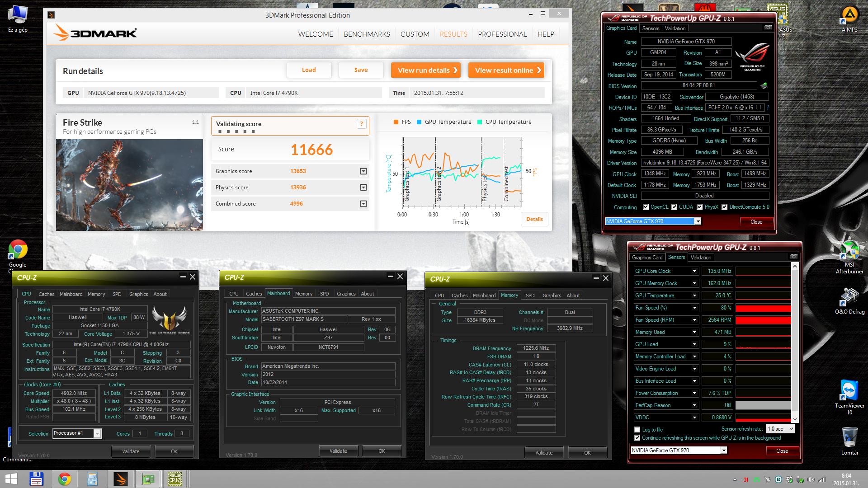The height and width of the screenshot is (488, 868).
Task: Toggle the OpenCL computing checkbox
Action: 646,207
